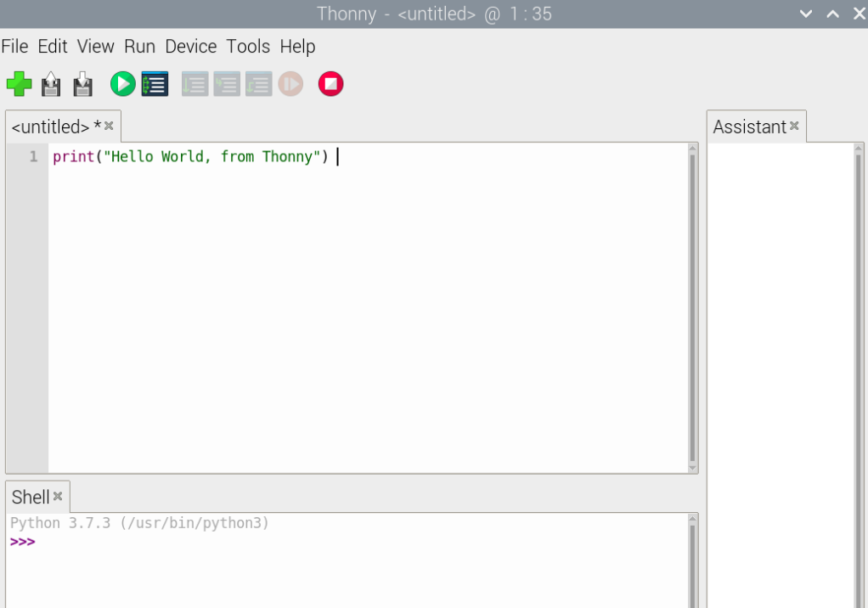
Task: Click the Shell vertical scrollbar
Action: tap(692, 561)
